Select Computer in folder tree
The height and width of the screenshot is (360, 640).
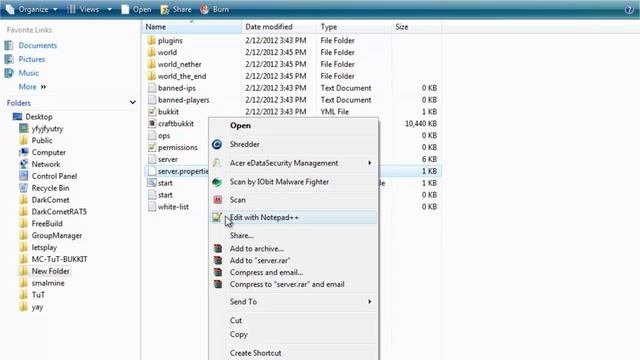pyautogui.click(x=49, y=152)
